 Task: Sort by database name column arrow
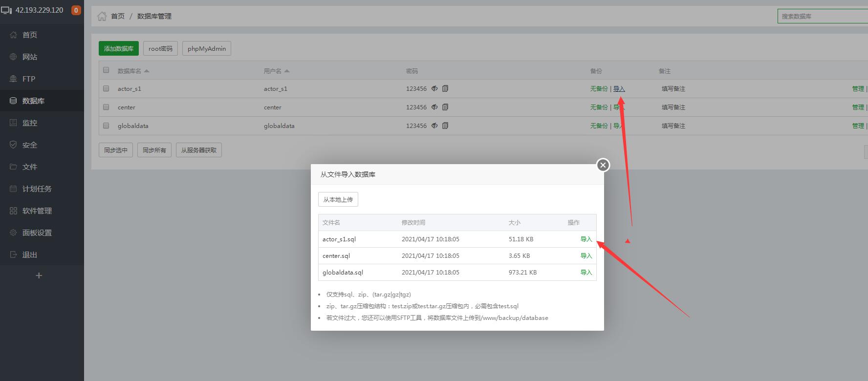pos(147,71)
